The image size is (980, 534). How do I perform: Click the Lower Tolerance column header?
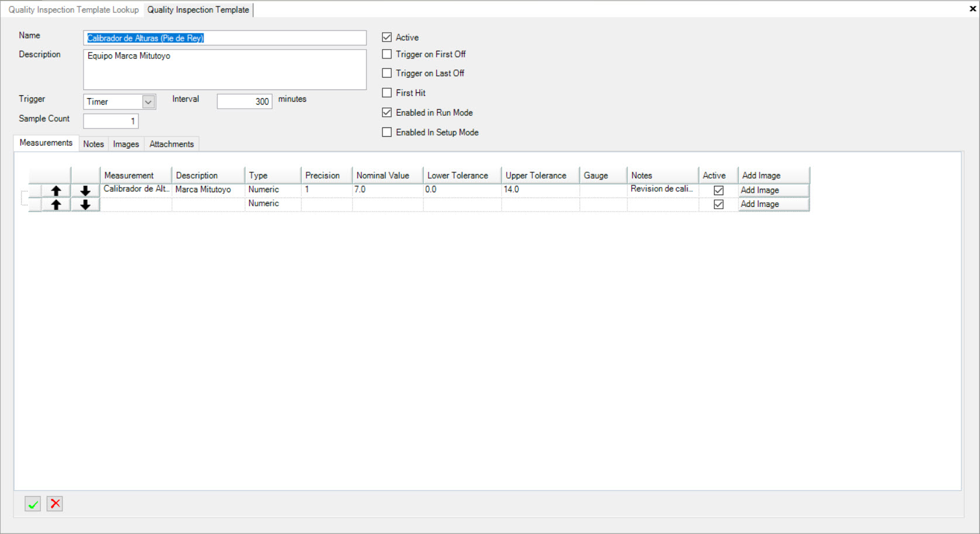click(x=463, y=175)
